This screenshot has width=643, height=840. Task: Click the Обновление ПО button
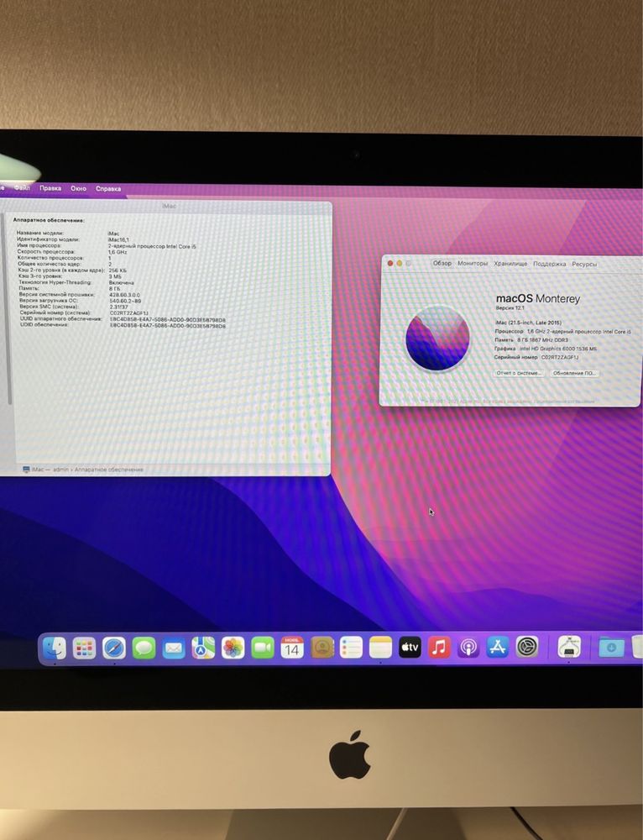click(574, 374)
